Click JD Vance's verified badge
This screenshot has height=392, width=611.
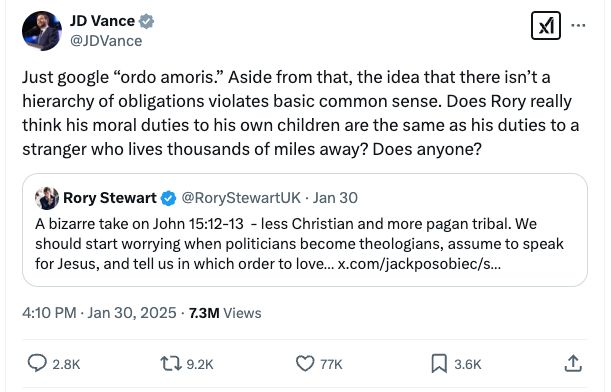coord(147,21)
